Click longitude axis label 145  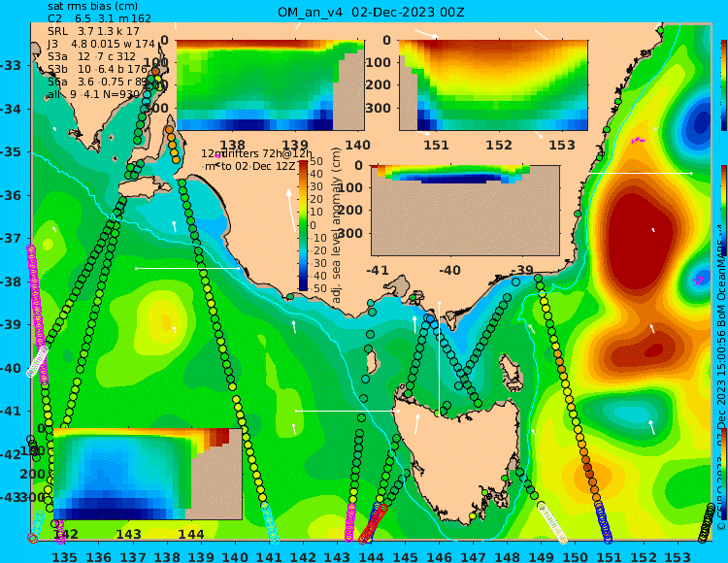[406, 556]
